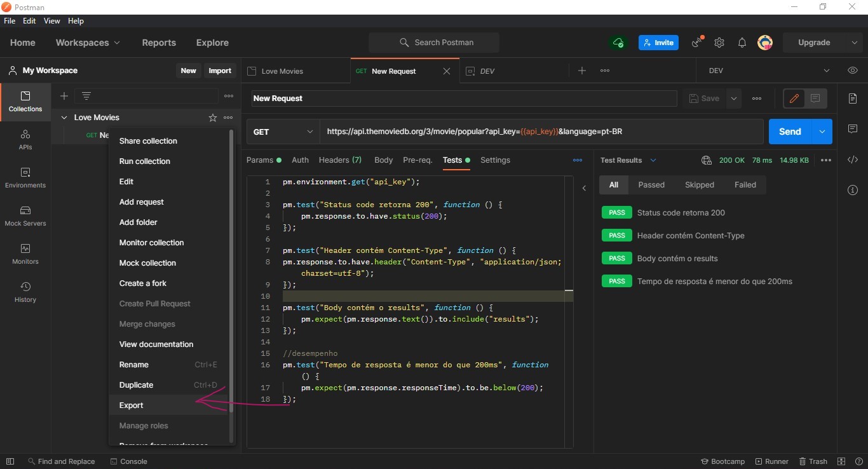
Task: Switch to the Headers (7) tab
Action: 340,160
